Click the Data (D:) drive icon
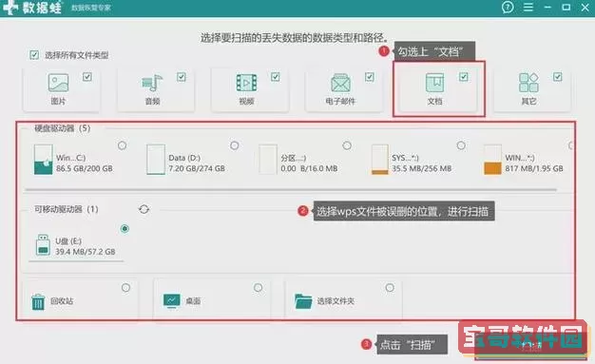The width and height of the screenshot is (595, 364). point(156,160)
